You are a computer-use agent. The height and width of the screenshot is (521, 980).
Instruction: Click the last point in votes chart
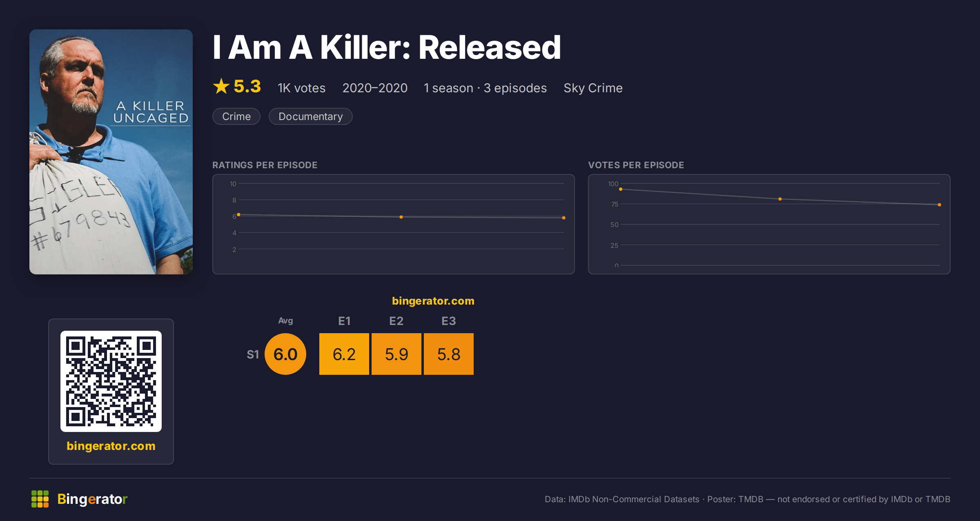pos(940,205)
